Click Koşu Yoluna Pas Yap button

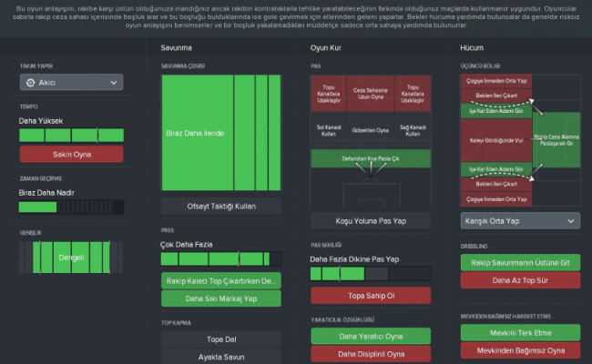point(371,220)
